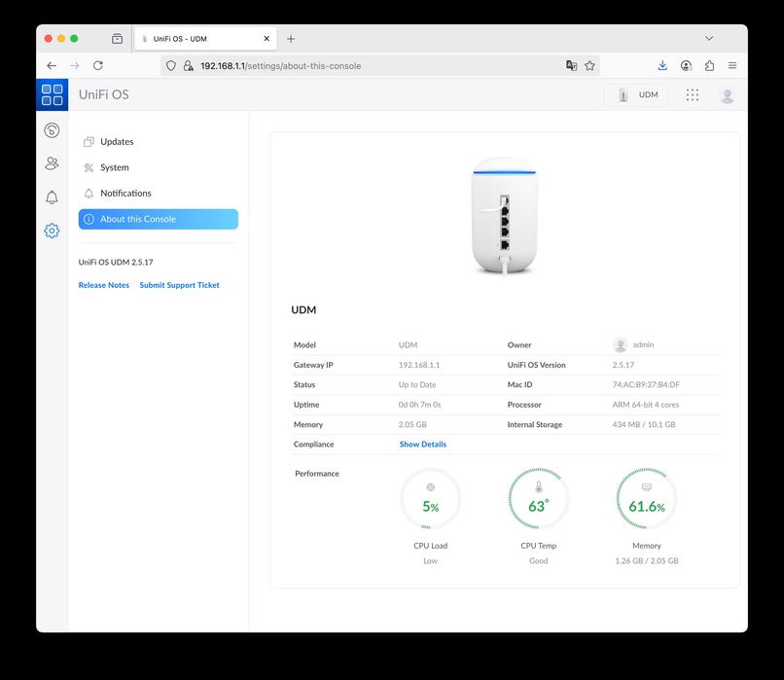The width and height of the screenshot is (784, 680).
Task: Open the Firefox hamburger menu
Action: (x=732, y=65)
